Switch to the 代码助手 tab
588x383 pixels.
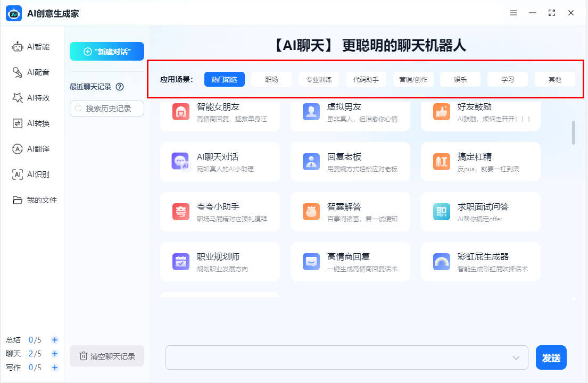pyautogui.click(x=366, y=80)
